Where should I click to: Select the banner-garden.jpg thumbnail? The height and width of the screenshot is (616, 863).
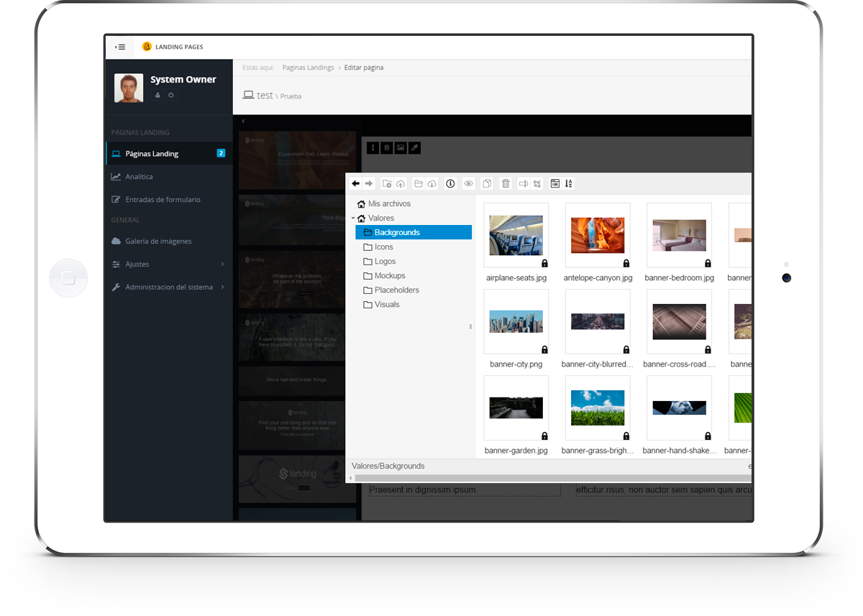tap(516, 408)
